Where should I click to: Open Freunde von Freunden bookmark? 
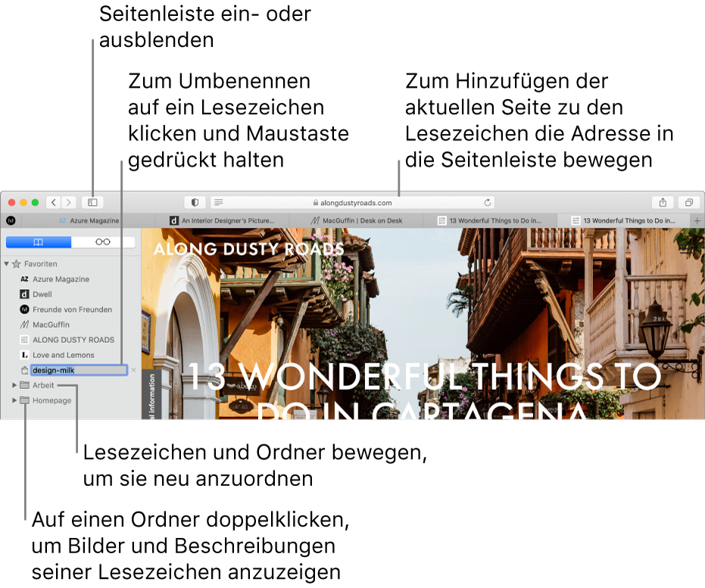(72, 310)
